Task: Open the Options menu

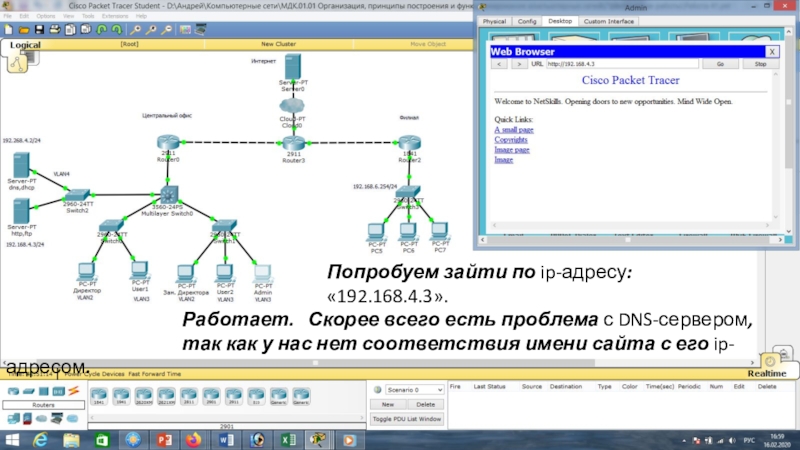Action: point(45,16)
